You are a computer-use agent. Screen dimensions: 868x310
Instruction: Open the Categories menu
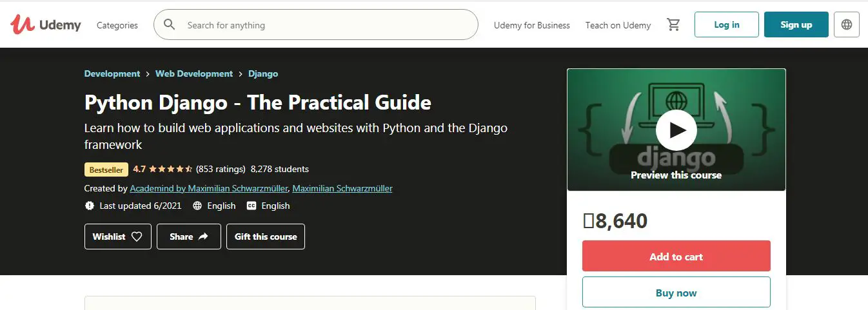pos(117,25)
